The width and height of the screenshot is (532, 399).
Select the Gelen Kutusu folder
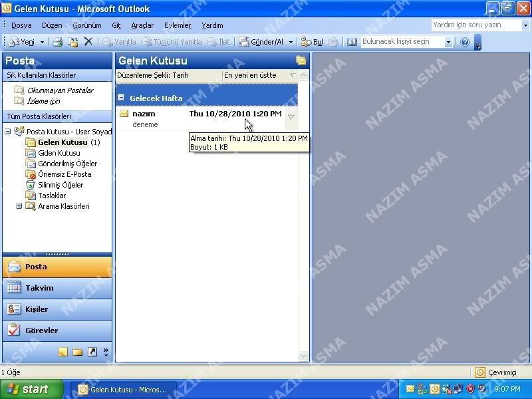63,142
